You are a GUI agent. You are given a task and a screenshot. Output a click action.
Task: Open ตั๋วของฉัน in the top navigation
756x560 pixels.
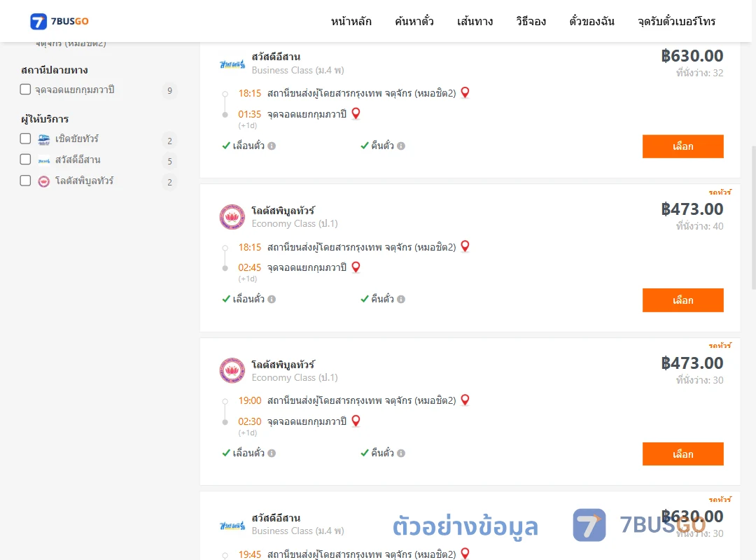(591, 21)
